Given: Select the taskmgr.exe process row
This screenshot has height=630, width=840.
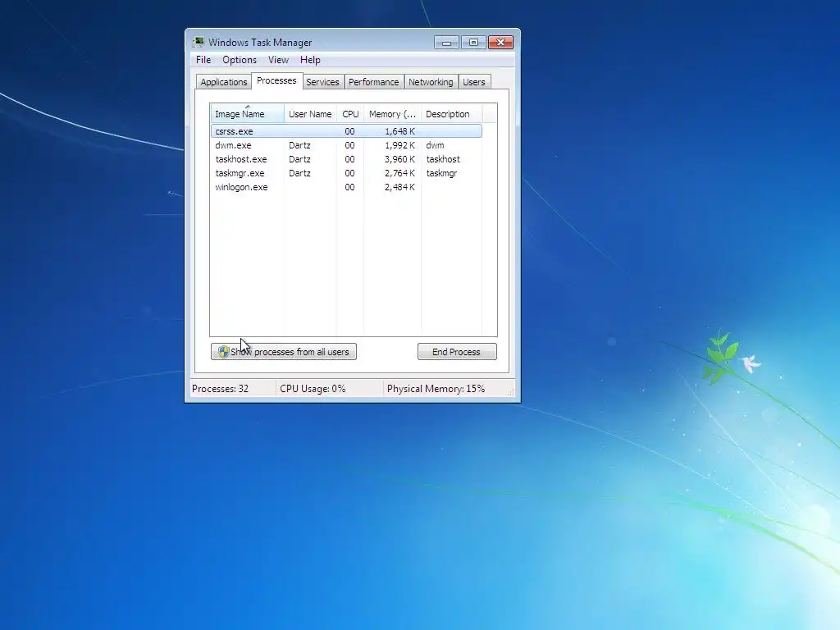Looking at the screenshot, I should tap(346, 173).
